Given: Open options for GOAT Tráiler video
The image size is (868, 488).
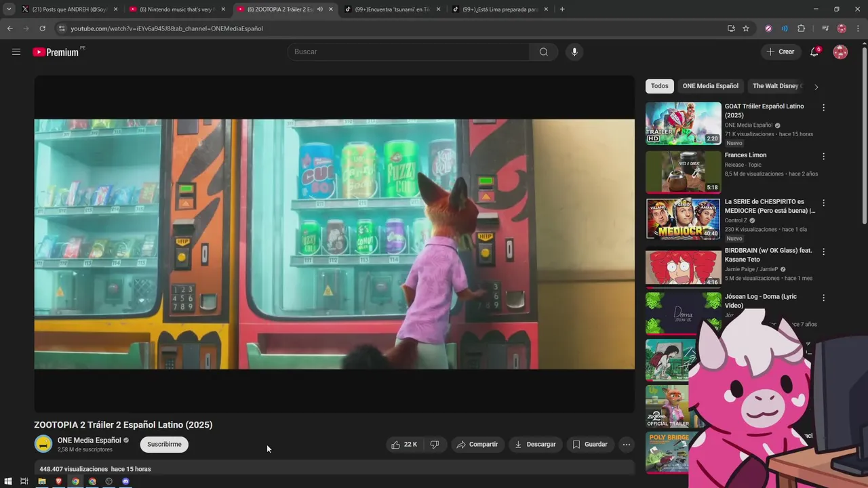Looking at the screenshot, I should pos(824,108).
